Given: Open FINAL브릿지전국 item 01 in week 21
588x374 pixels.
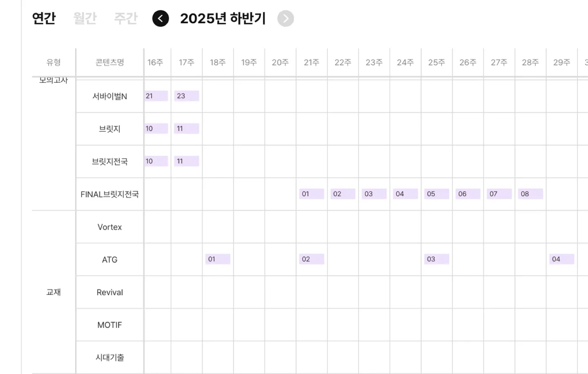Looking at the screenshot, I should coord(312,194).
